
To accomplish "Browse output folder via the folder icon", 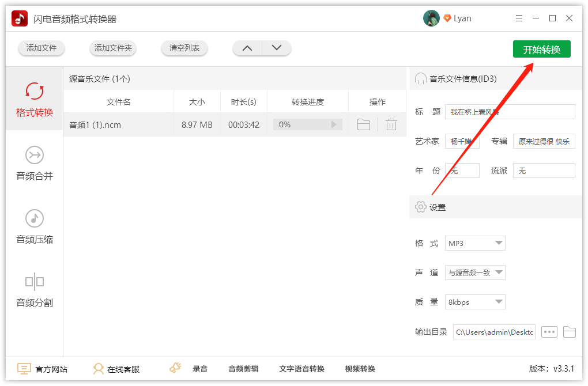I will [570, 331].
